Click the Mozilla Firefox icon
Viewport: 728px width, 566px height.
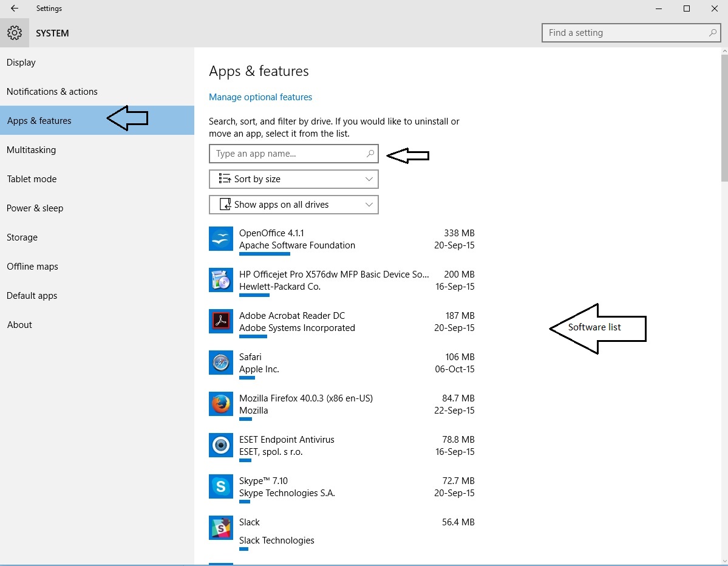click(220, 404)
